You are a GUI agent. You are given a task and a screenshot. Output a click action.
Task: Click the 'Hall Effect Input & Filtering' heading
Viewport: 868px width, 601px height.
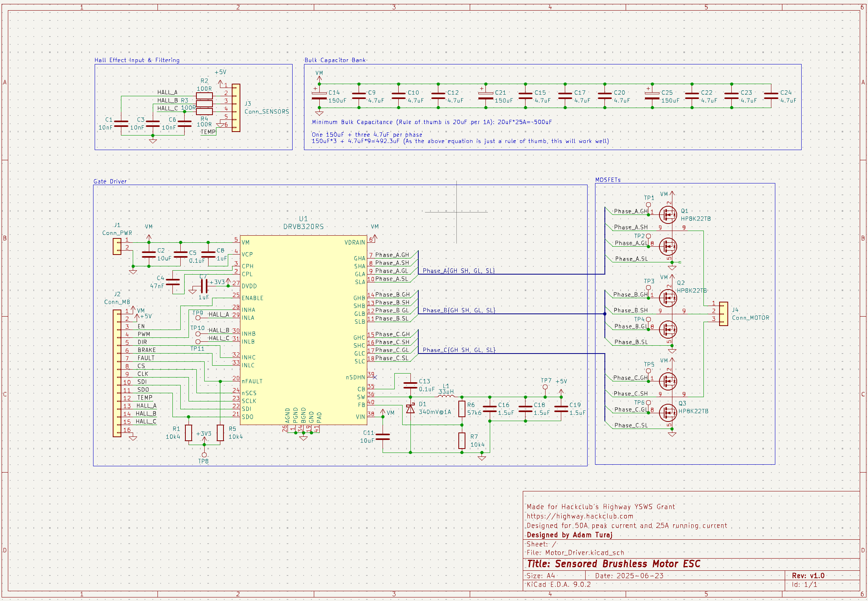[137, 60]
